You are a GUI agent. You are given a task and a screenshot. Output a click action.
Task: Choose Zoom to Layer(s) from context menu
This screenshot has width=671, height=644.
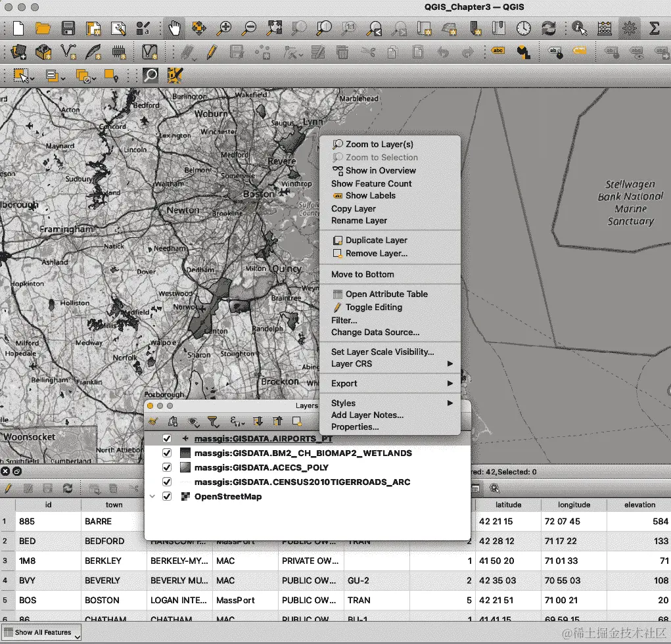point(379,145)
